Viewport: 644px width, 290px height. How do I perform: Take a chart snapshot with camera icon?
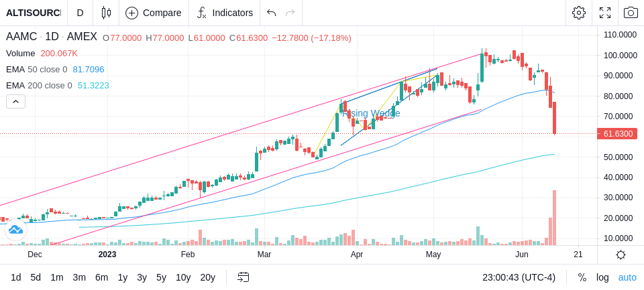coord(631,13)
